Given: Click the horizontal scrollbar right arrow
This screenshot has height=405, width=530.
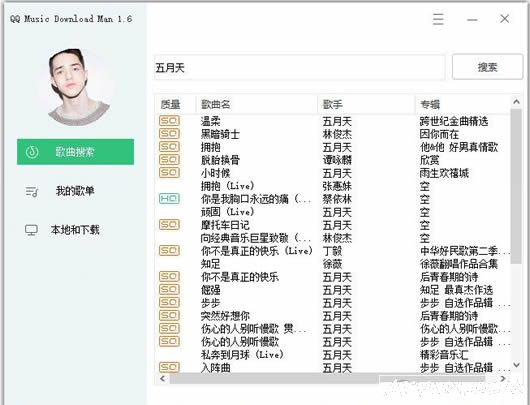Looking at the screenshot, I should pyautogui.click(x=503, y=379).
